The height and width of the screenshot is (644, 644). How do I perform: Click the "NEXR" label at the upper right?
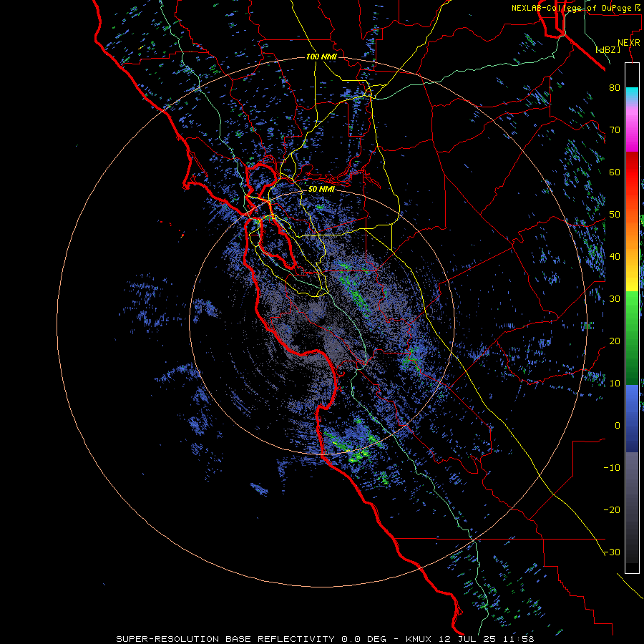[629, 43]
